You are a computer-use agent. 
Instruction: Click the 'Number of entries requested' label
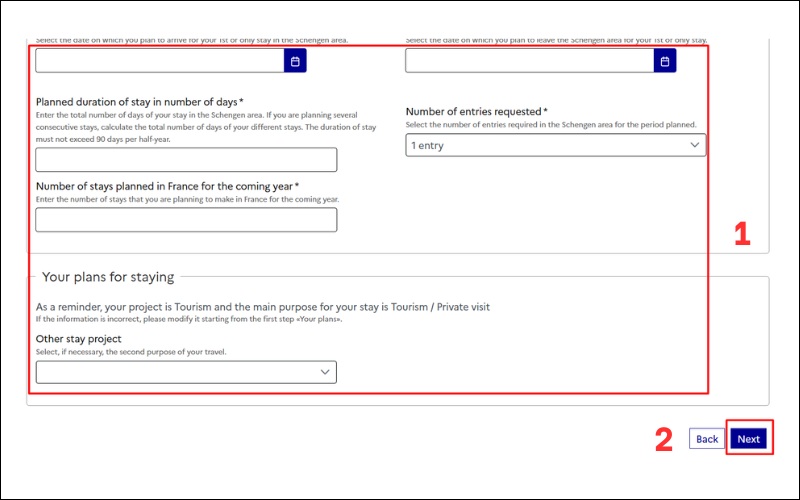[476, 111]
